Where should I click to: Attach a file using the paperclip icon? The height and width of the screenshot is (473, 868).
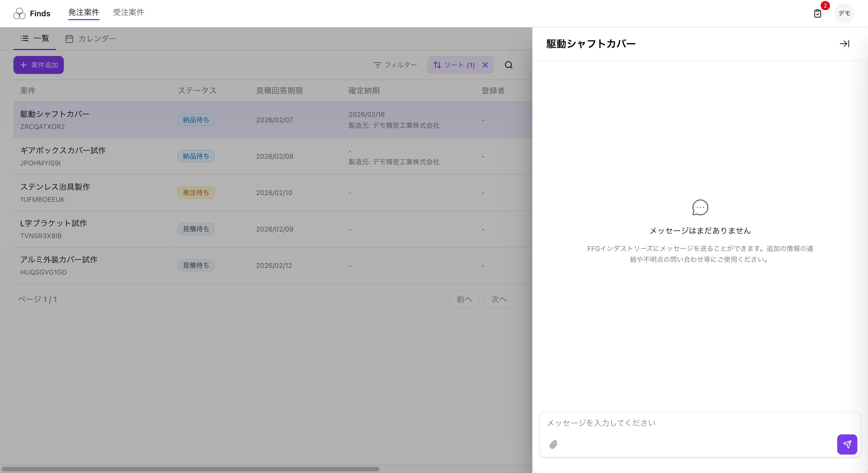pos(553,445)
